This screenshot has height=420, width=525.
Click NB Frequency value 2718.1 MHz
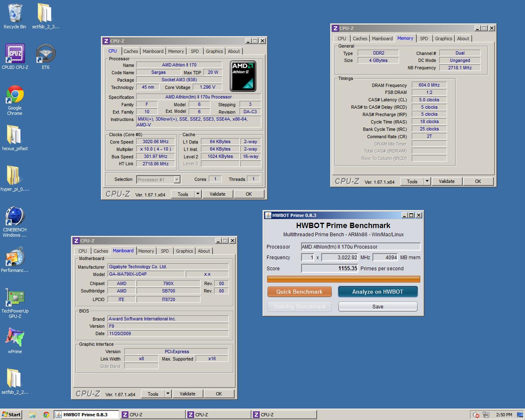460,68
